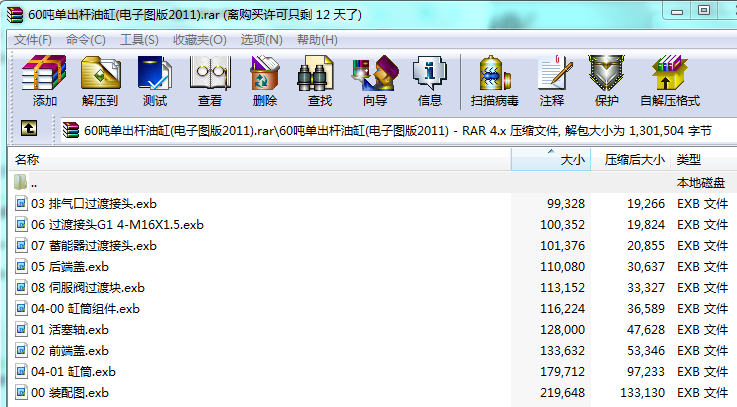Click the size value 219,648

click(563, 392)
